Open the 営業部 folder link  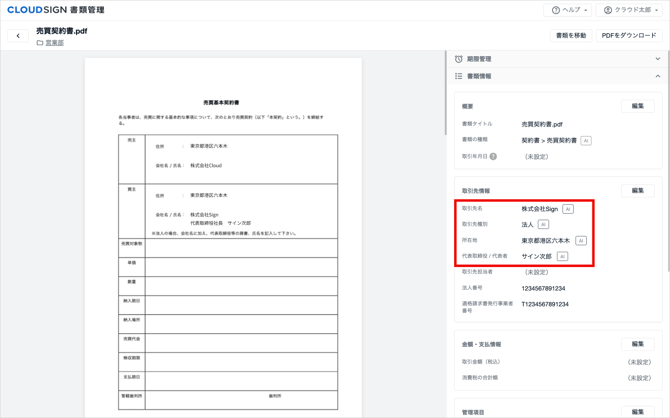click(x=55, y=43)
